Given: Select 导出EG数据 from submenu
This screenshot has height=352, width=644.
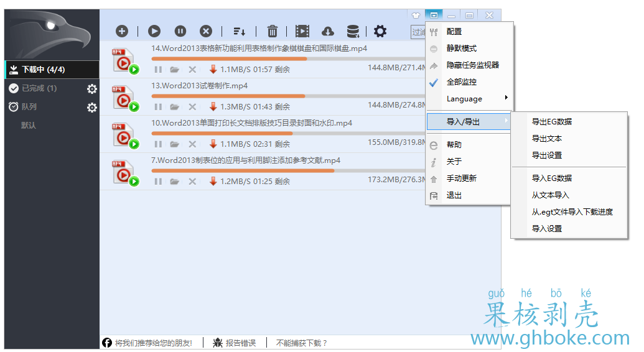Looking at the screenshot, I should point(551,122).
